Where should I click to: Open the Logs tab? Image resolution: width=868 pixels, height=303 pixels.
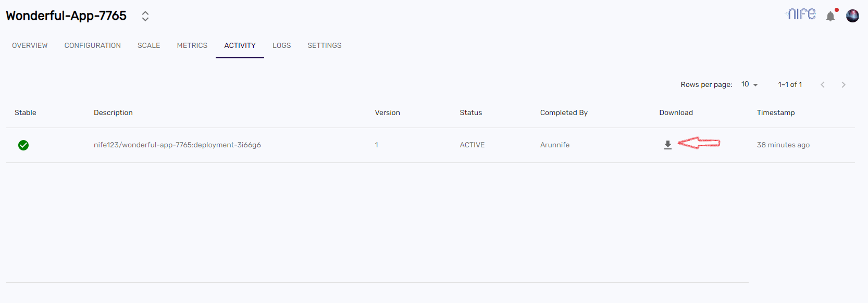click(x=281, y=45)
